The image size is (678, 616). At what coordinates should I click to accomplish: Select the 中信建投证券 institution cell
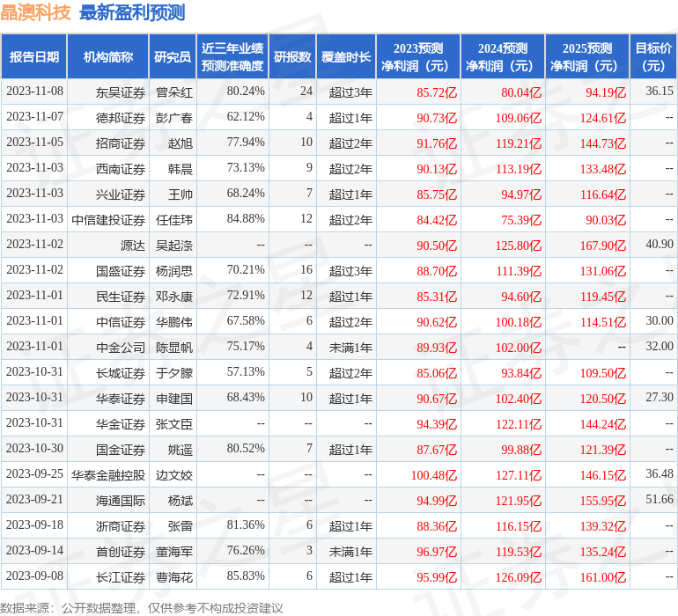108,220
